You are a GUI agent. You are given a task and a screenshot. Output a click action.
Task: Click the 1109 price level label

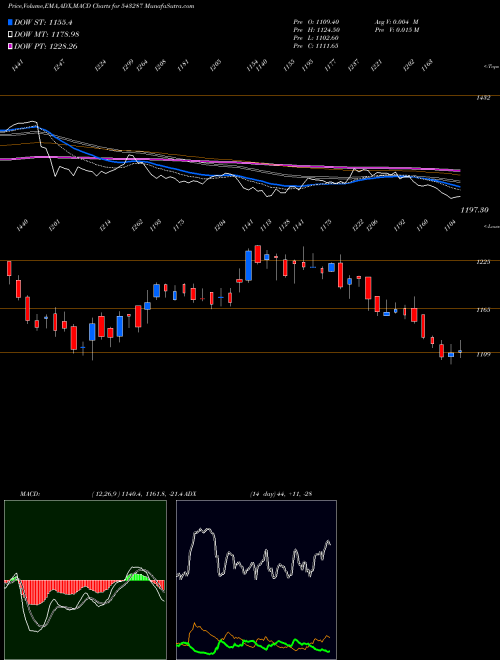(483, 354)
